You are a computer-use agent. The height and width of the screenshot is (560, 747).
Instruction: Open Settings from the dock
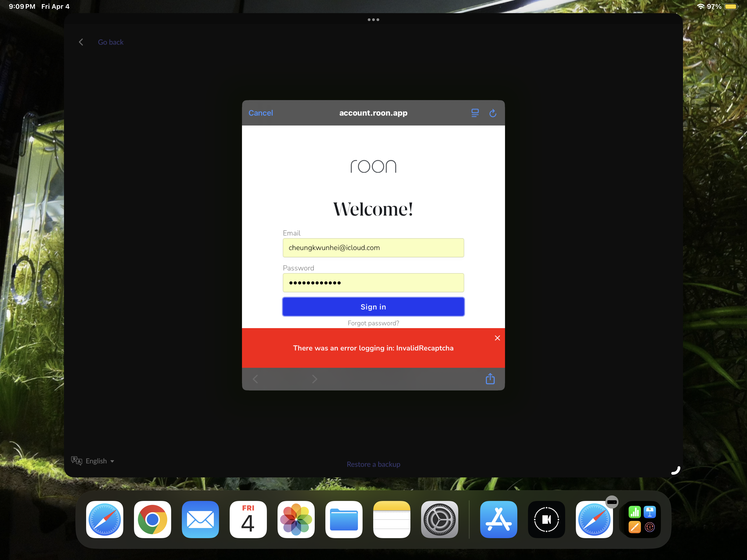point(439,520)
